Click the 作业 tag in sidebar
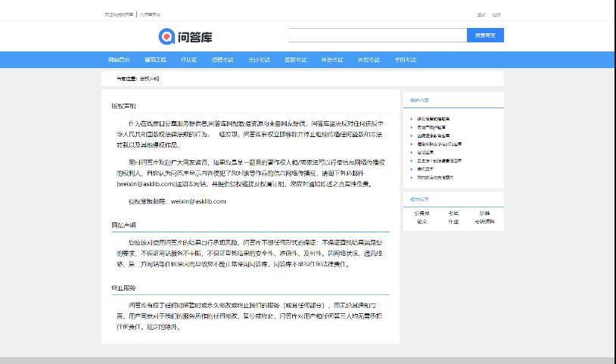The width and height of the screenshot is (616, 364). coord(453,222)
